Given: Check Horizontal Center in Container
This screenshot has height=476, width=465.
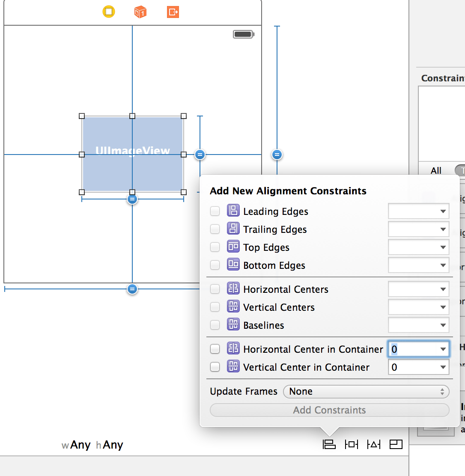Looking at the screenshot, I should coord(215,349).
